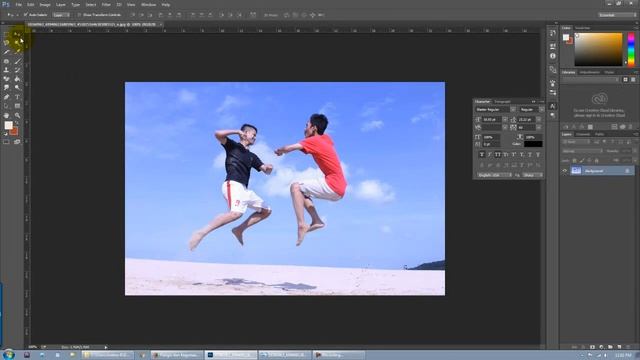The width and height of the screenshot is (640, 360).
Task: Expand the leading dropdown arrow
Action: [x=539, y=120]
